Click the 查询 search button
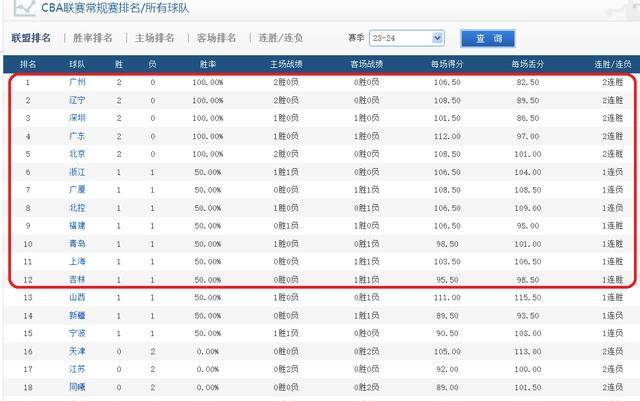640x401 pixels. 488,38
